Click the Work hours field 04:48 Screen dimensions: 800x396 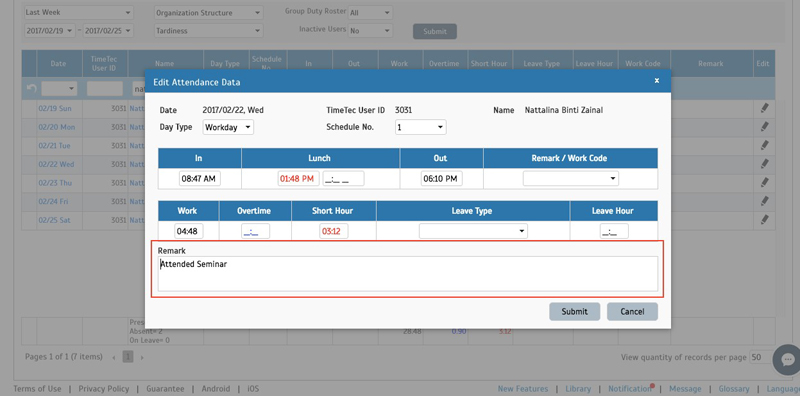coord(189,231)
